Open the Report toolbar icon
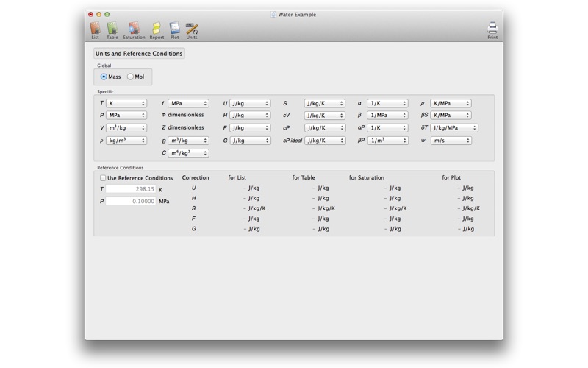 [x=157, y=30]
